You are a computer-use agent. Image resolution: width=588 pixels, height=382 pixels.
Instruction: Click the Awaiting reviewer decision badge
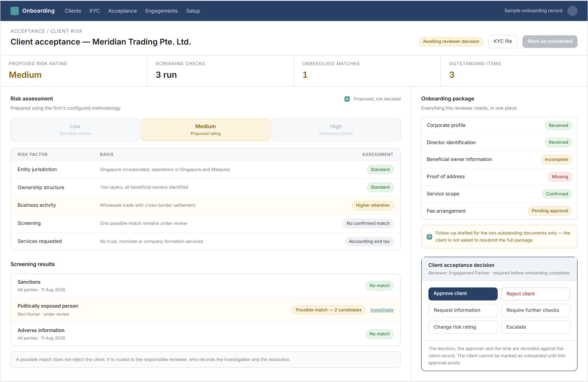point(451,41)
